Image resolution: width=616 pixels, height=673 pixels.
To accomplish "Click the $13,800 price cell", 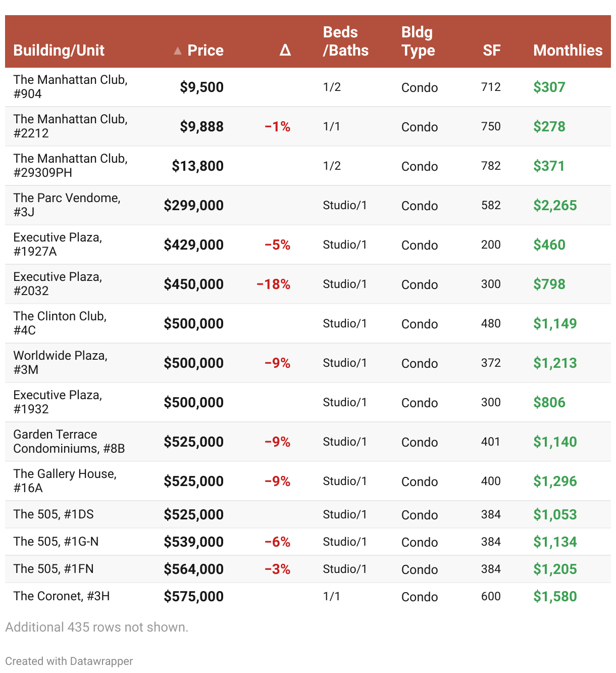I will (197, 166).
